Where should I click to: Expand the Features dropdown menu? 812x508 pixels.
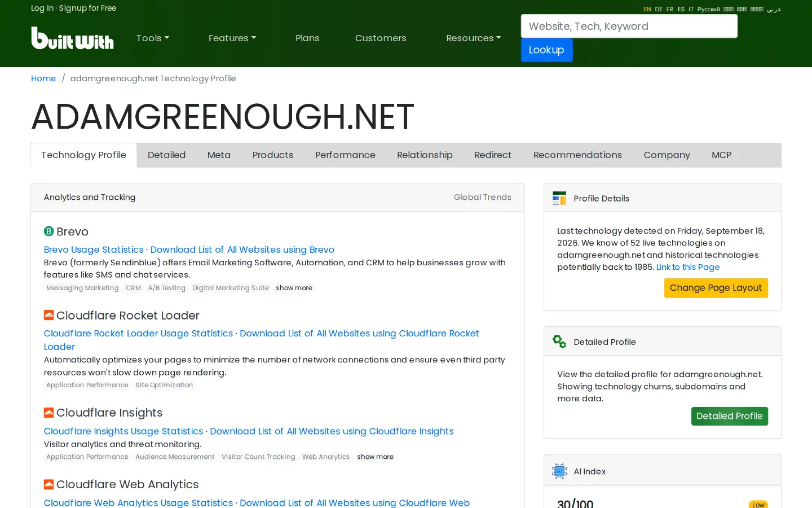tap(232, 38)
